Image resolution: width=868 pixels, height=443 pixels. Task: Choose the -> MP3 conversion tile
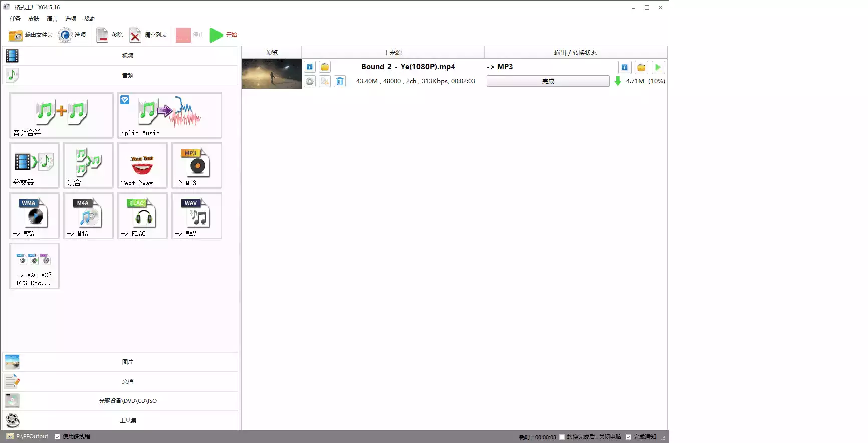coord(196,165)
